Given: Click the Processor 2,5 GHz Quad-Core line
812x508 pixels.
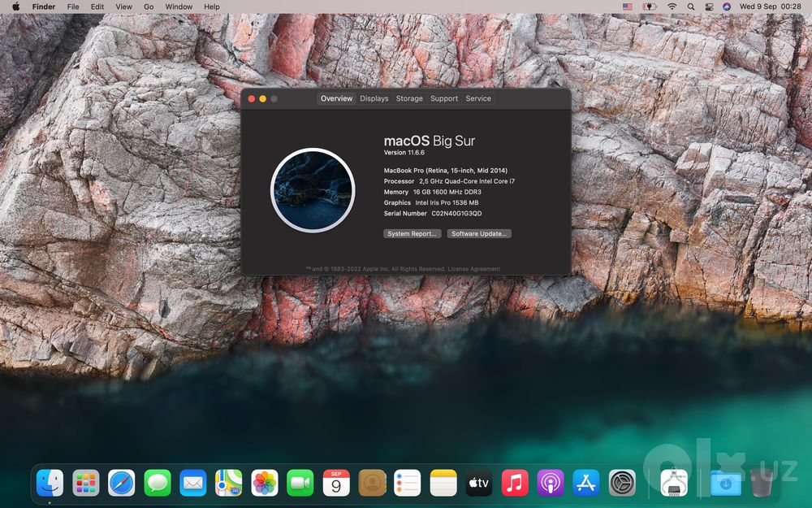Looking at the screenshot, I should click(x=449, y=181).
